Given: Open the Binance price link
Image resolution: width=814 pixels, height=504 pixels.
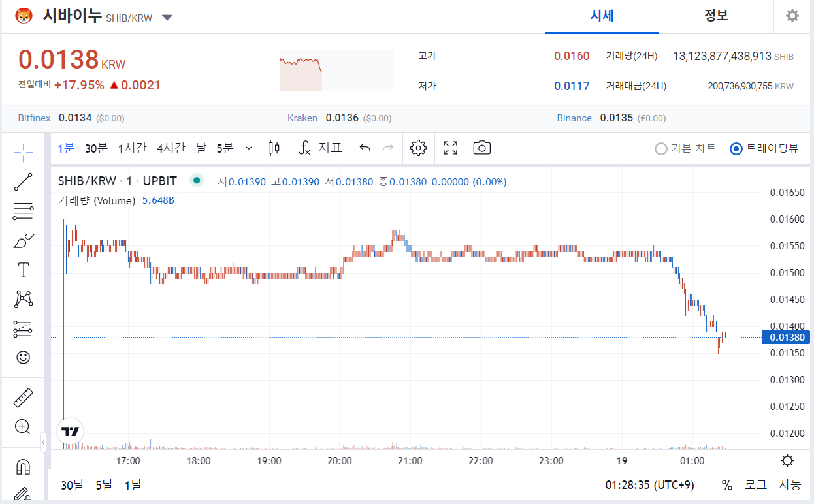Looking at the screenshot, I should (x=574, y=118).
